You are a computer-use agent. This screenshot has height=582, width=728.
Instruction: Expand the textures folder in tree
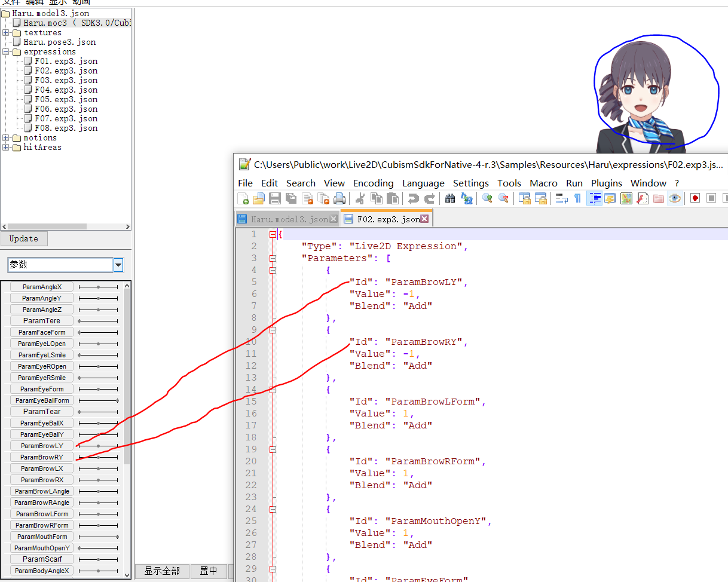(x=6, y=33)
